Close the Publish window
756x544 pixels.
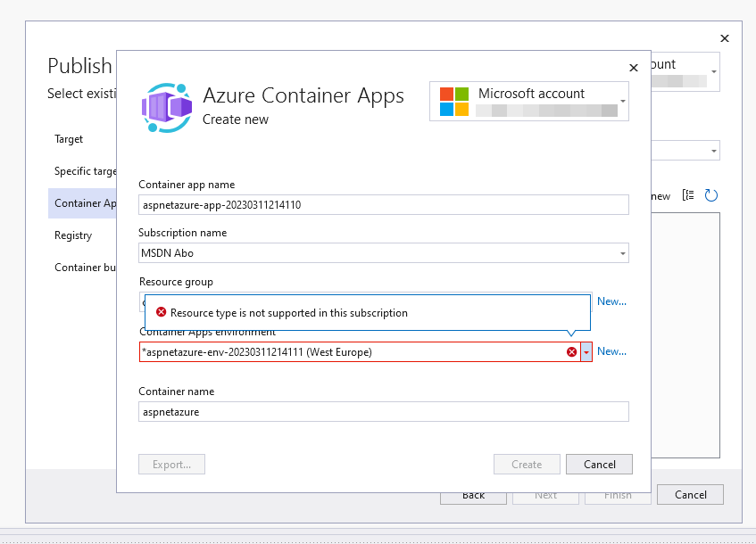(724, 38)
